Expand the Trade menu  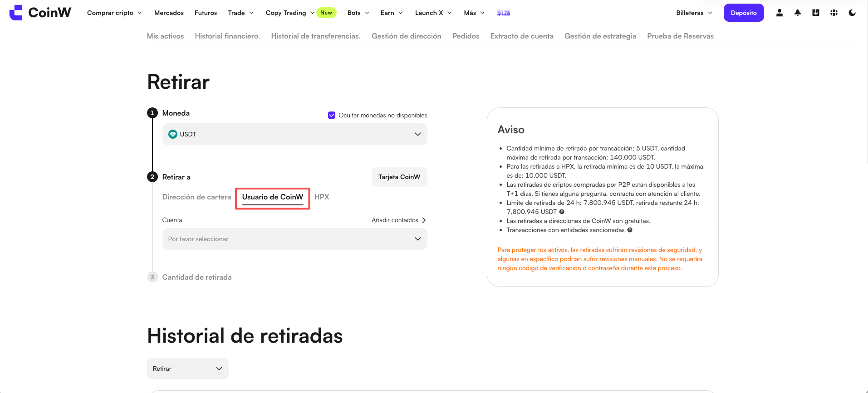coord(240,13)
